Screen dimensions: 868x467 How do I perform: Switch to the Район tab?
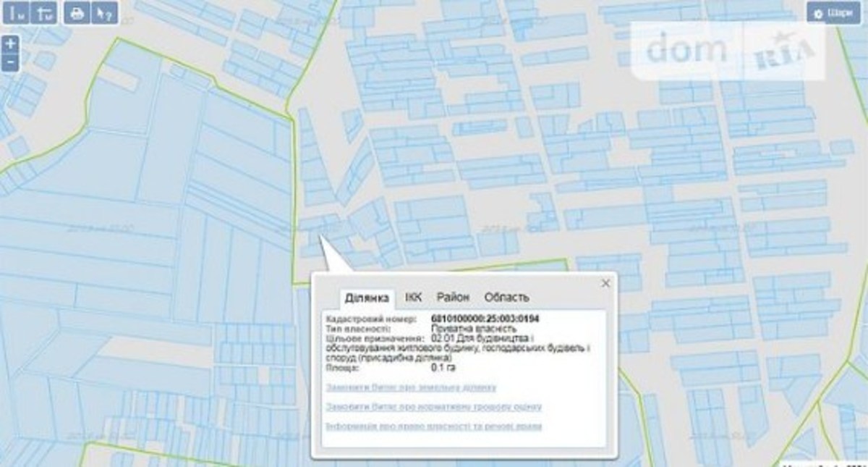(453, 298)
